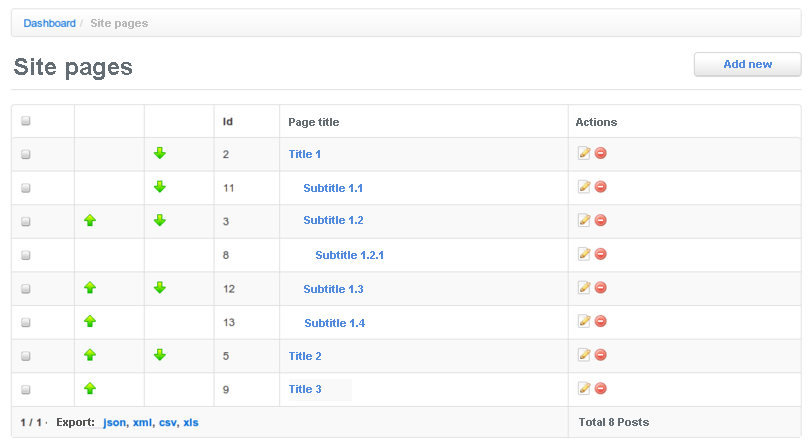Toggle the select-all checkbox in table header
Image resolution: width=809 pixels, height=448 pixels.
(26, 121)
